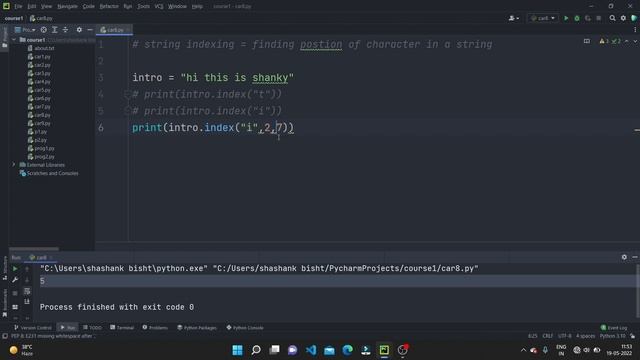Open Search Everywhere magnifier icon
Screen dimensions: 640x360
pyautogui.click(x=612, y=18)
